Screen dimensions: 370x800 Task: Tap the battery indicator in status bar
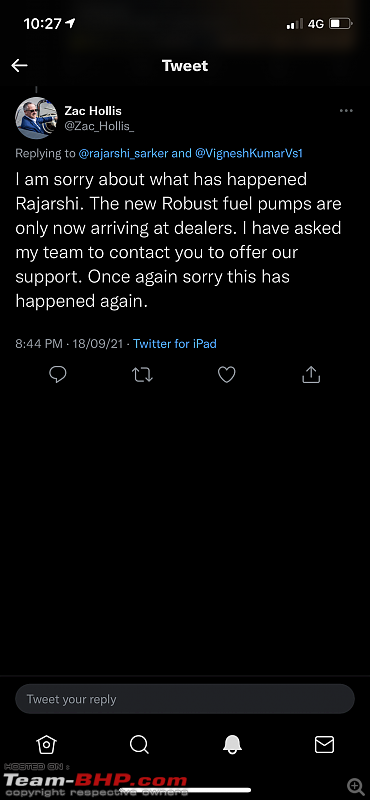click(x=340, y=23)
